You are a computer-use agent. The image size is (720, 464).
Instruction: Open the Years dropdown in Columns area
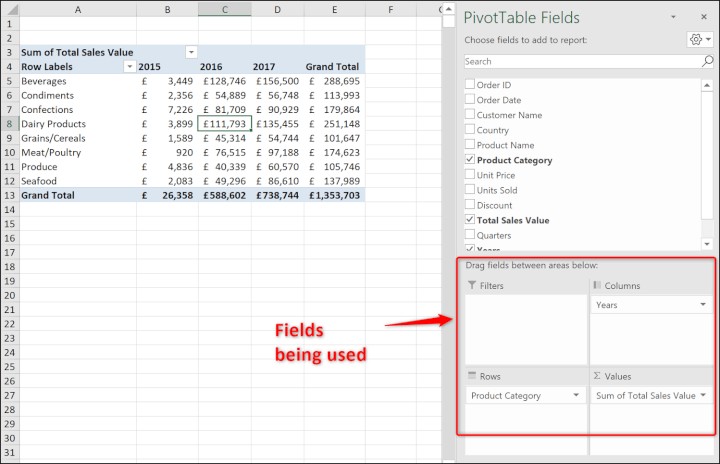tap(703, 305)
